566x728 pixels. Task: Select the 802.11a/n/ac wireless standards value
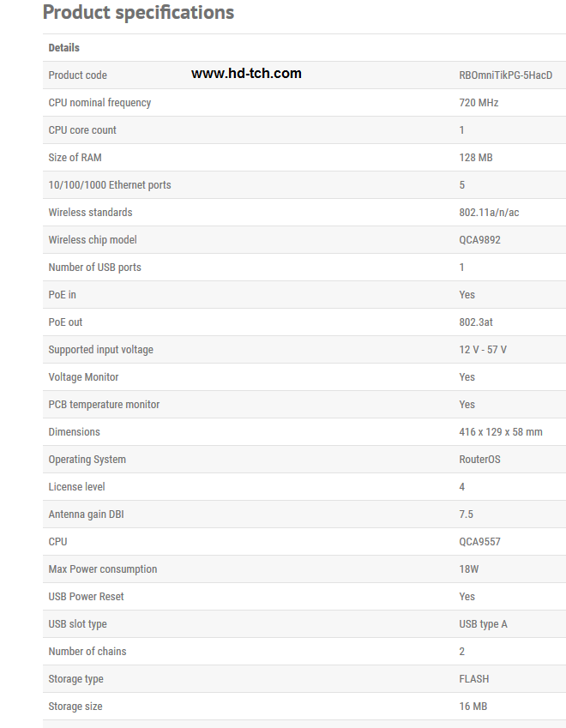coord(489,213)
